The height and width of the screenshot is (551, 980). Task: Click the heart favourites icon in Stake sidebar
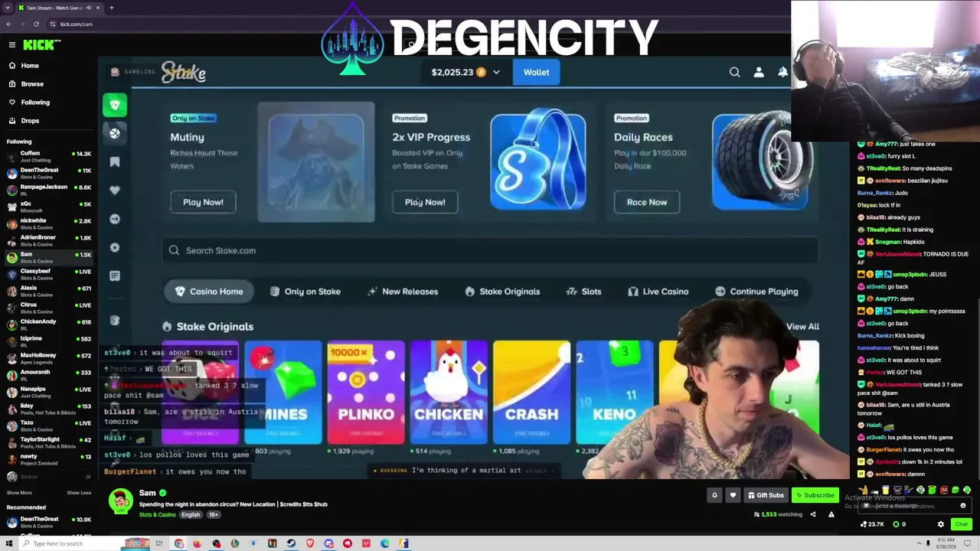coord(115,191)
